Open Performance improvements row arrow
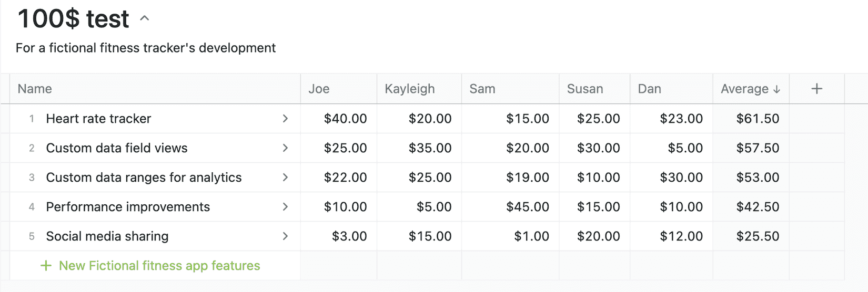The image size is (868, 292). [285, 207]
